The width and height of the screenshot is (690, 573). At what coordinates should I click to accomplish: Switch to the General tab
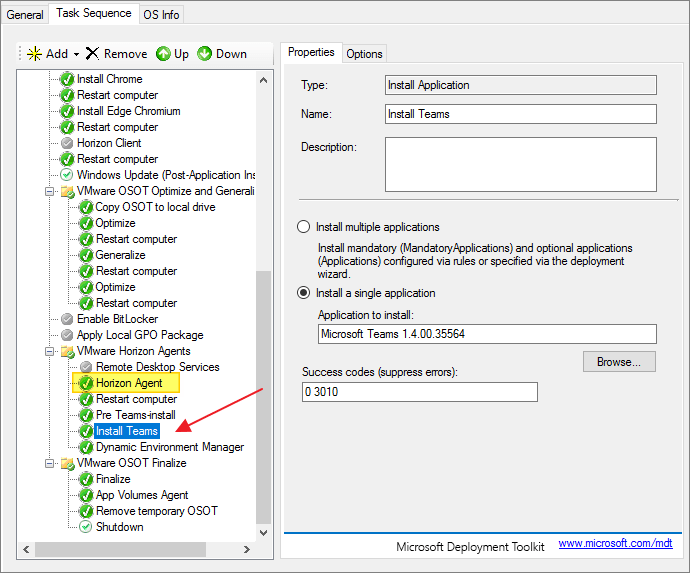pyautogui.click(x=25, y=14)
